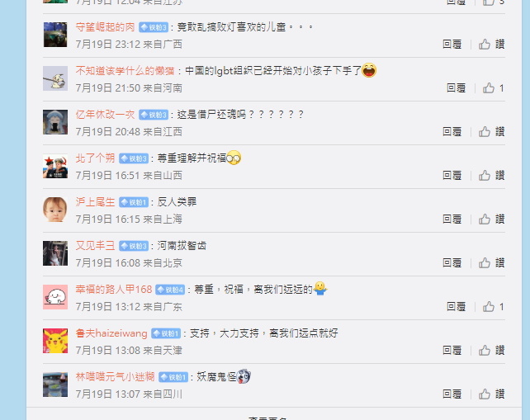This screenshot has width=530, height=420.
Task: Open 鲁夫haizeiwang username link
Action: [x=111, y=333]
